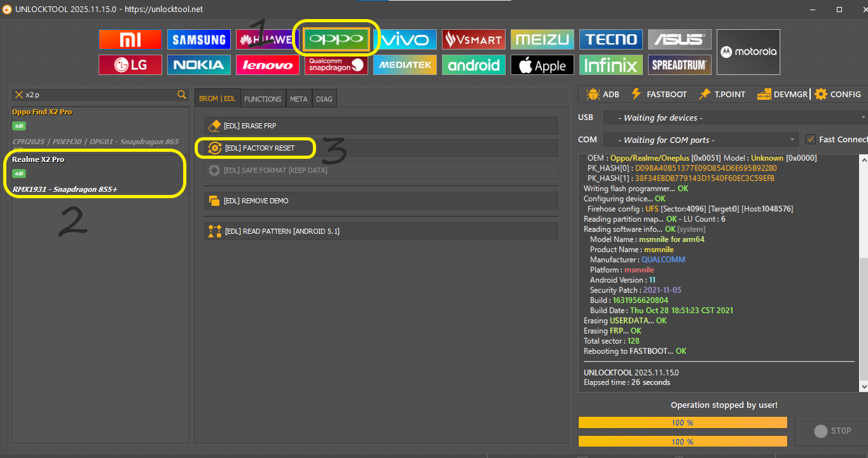Open the ASUS brand section
Image resolution: width=868 pixels, height=458 pixels.
tap(680, 39)
